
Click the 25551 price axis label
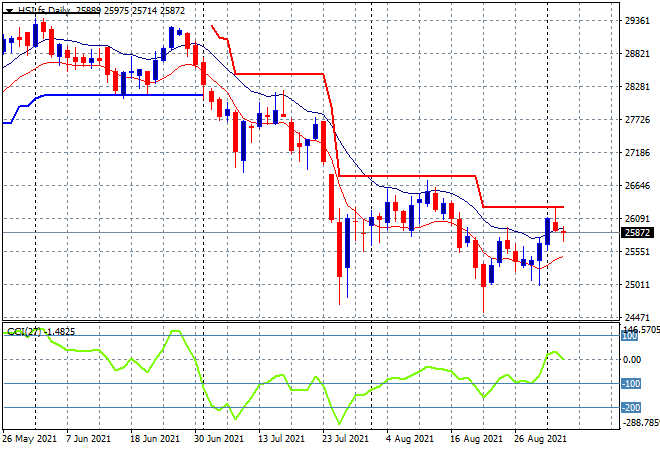click(637, 252)
